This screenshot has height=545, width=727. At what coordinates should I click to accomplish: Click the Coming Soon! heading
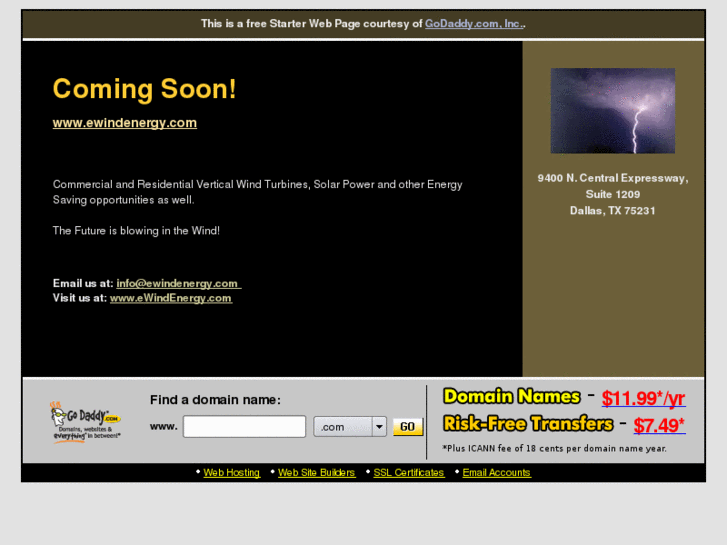click(x=145, y=89)
